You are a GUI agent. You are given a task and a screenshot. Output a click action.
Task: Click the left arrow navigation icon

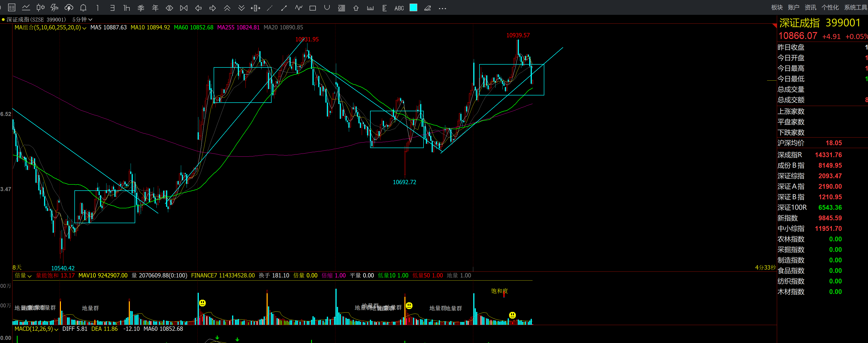(199, 8)
